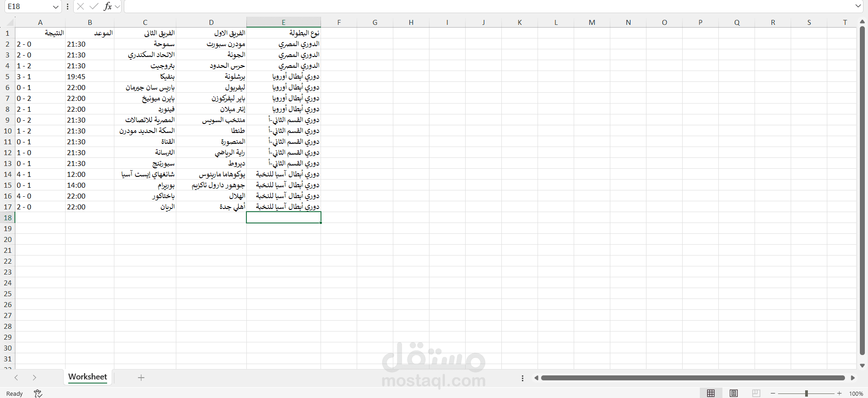Viewport: 868px width, 398px height.
Task: Move the zoom slider handle
Action: point(806,393)
